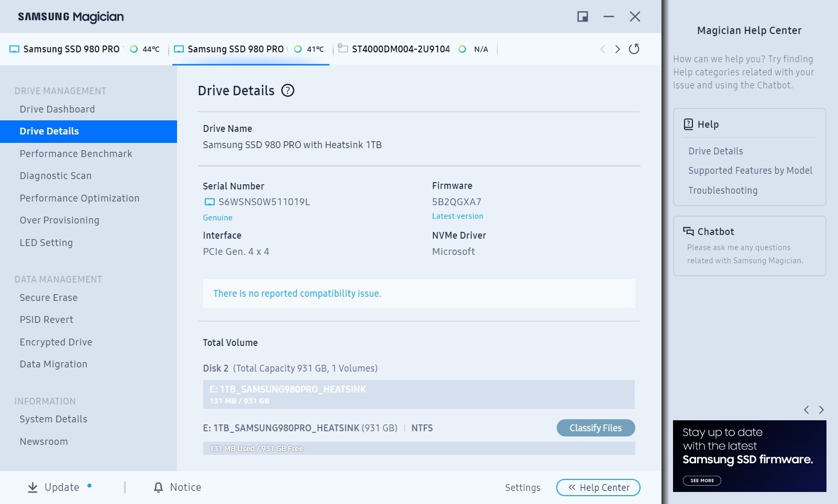
Task: Open the Troubleshooting help link
Action: pos(723,191)
